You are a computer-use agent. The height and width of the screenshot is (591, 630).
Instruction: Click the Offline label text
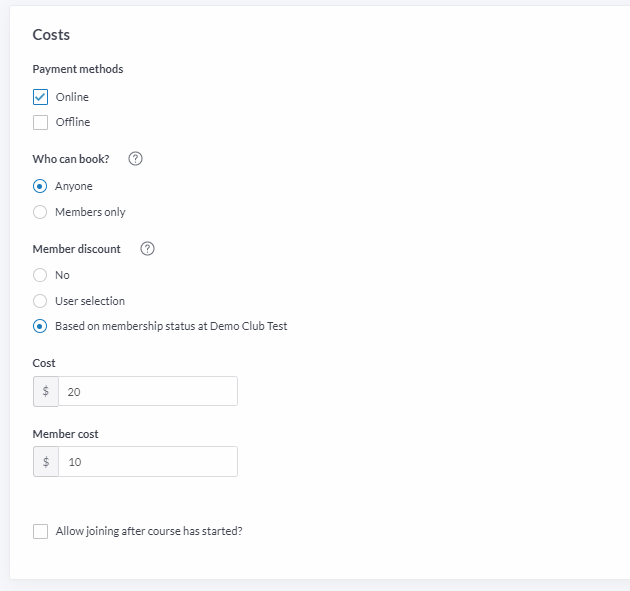73,122
